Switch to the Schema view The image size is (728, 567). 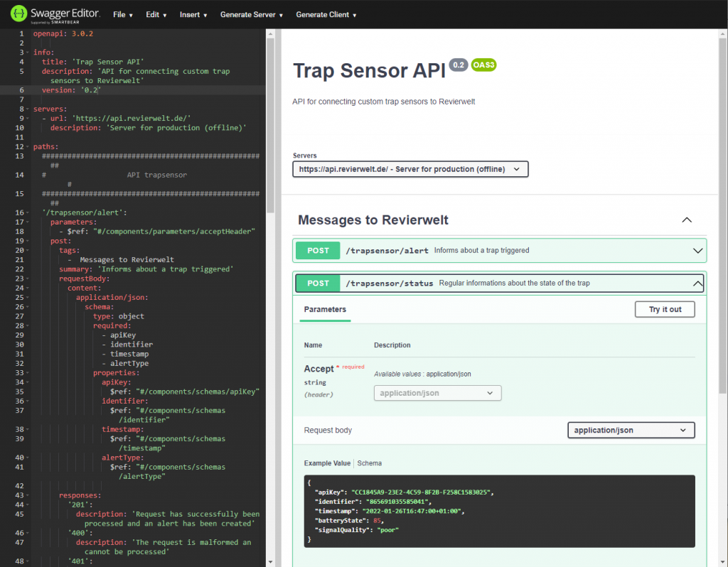click(x=369, y=463)
